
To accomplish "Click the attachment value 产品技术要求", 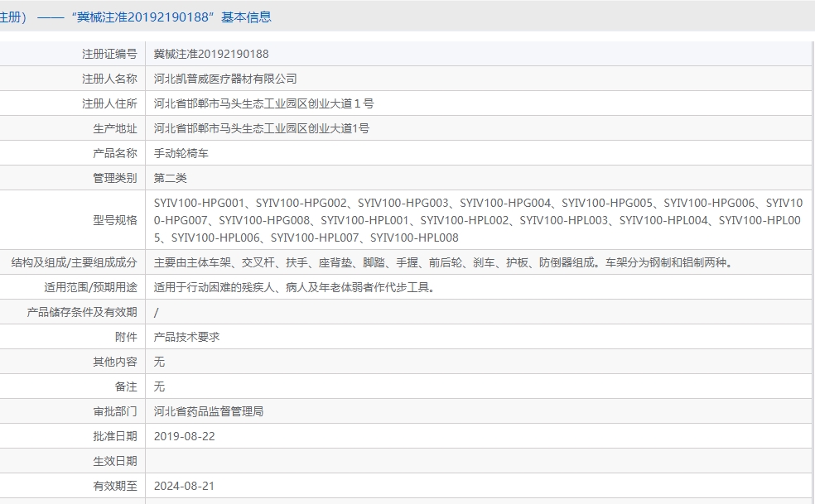I will click(x=186, y=337).
